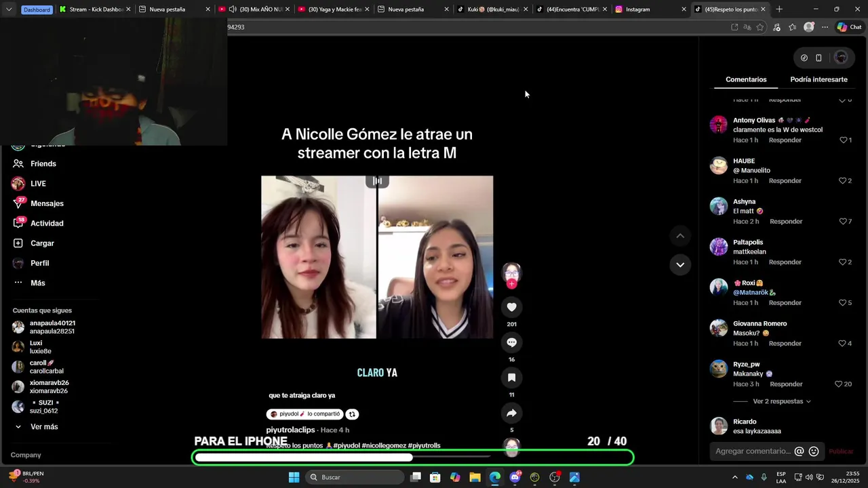This screenshot has width=868, height=488.
Task: Open the Edge browser profile icon
Action: 808,27
